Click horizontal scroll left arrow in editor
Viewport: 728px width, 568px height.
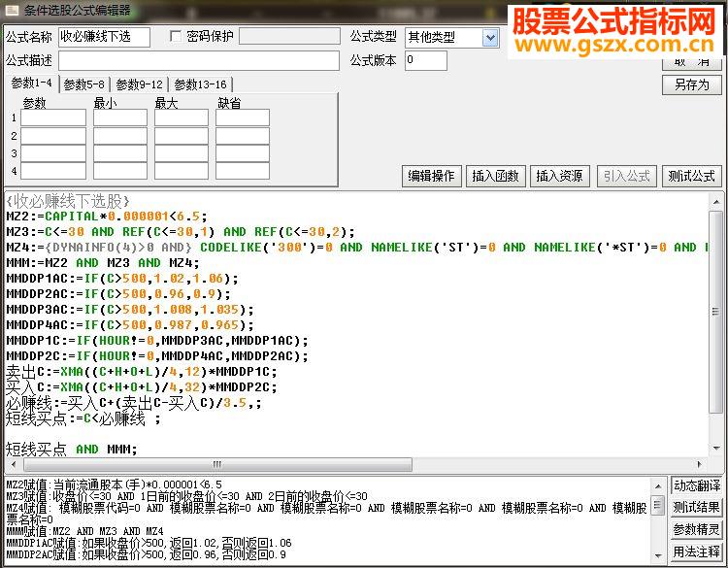pyautogui.click(x=14, y=464)
